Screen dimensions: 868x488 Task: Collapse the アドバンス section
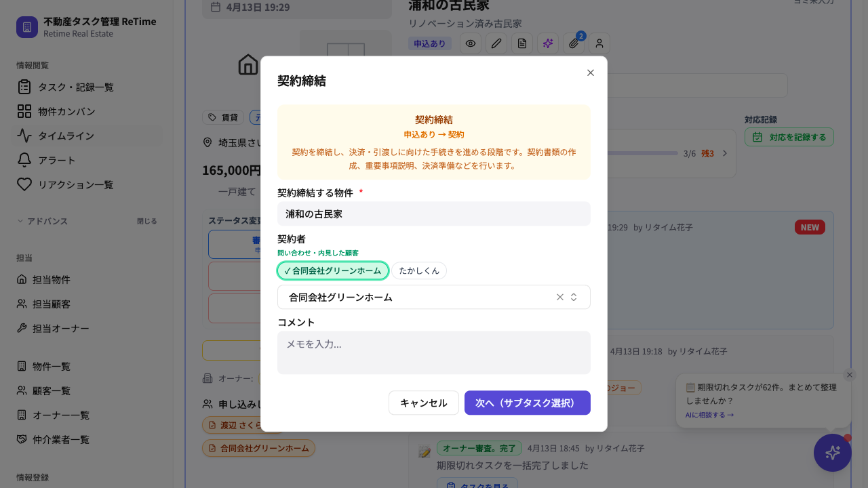tap(42, 221)
